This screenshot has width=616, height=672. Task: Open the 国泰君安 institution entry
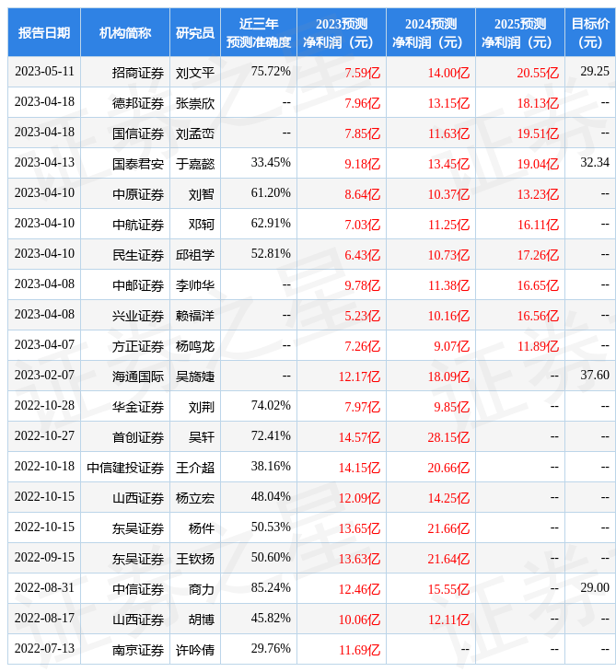138,163
